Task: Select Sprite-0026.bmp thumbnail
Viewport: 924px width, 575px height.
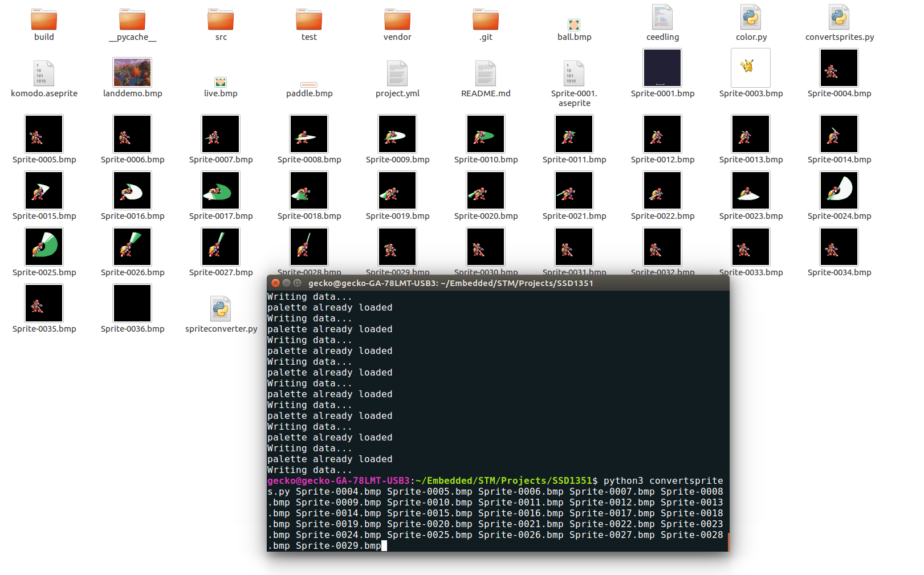Action: coord(132,247)
